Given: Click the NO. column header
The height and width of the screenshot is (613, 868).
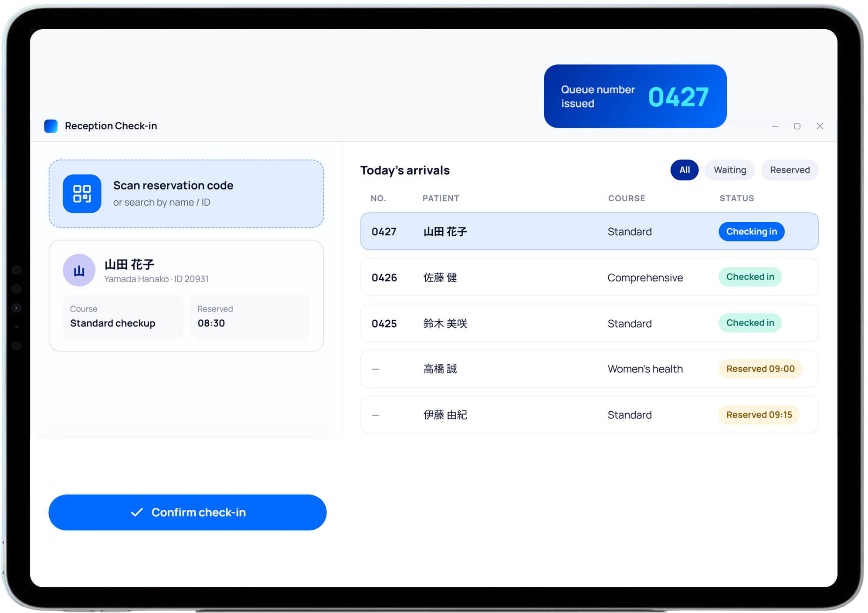Looking at the screenshot, I should coord(378,198).
